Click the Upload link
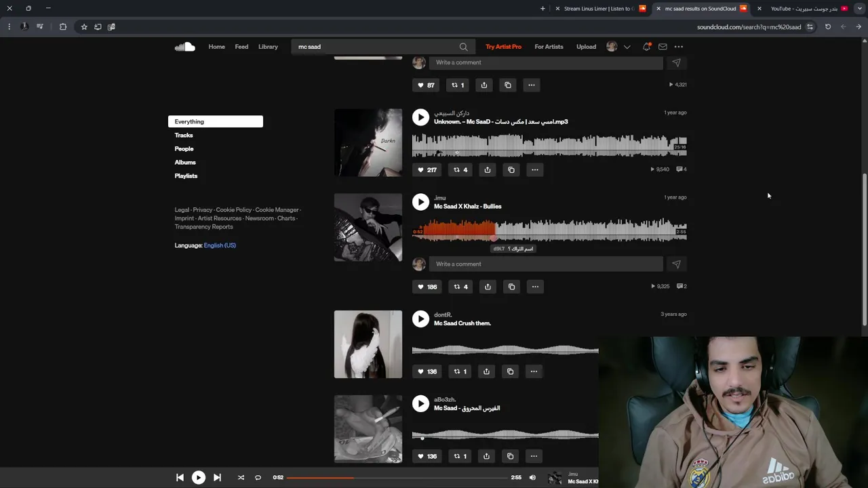 click(x=586, y=47)
